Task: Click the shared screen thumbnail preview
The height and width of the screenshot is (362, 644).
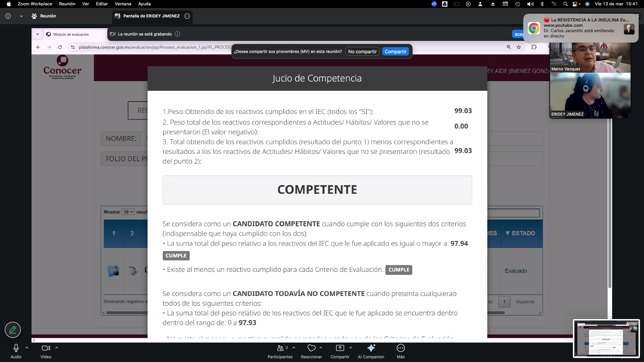Action: click(x=606, y=339)
